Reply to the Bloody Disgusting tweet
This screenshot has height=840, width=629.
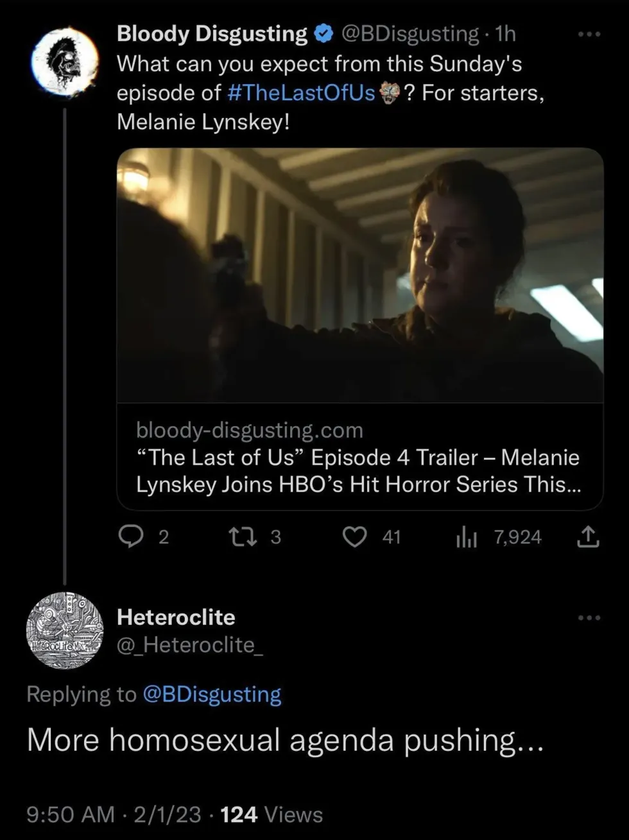point(132,536)
